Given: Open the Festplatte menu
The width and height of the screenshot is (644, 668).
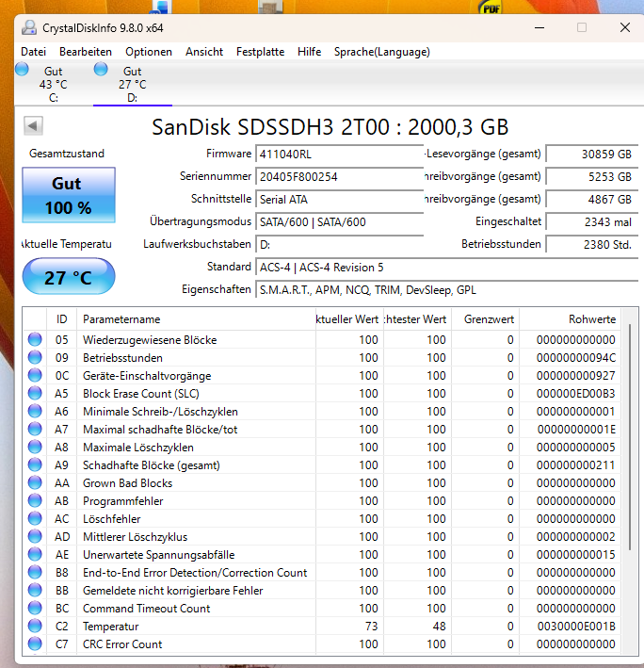Looking at the screenshot, I should tap(260, 52).
